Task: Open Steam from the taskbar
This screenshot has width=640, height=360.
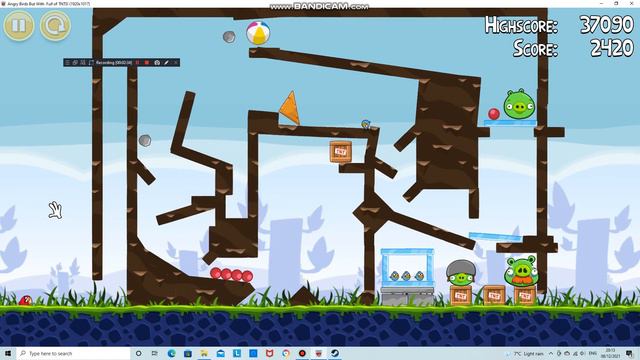Action: point(335,353)
